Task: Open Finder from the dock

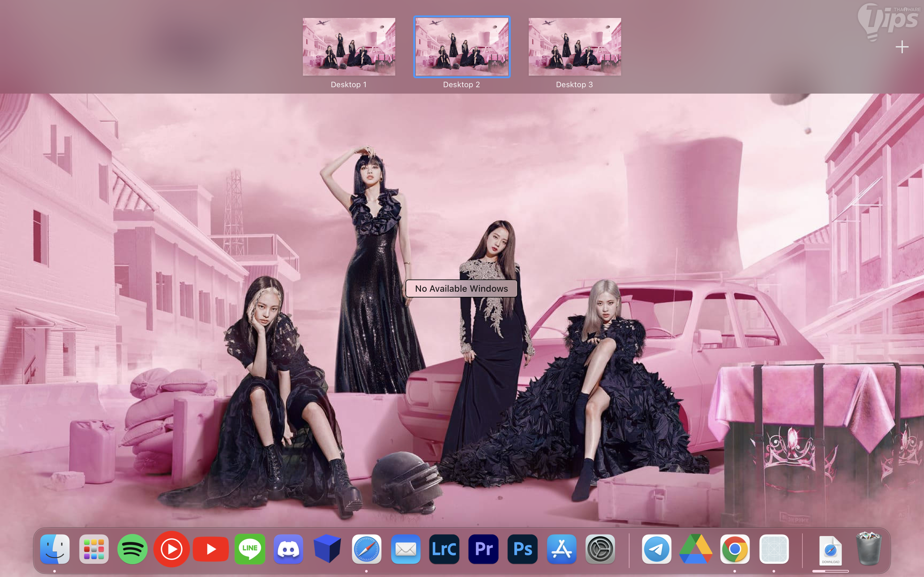Action: 55,549
